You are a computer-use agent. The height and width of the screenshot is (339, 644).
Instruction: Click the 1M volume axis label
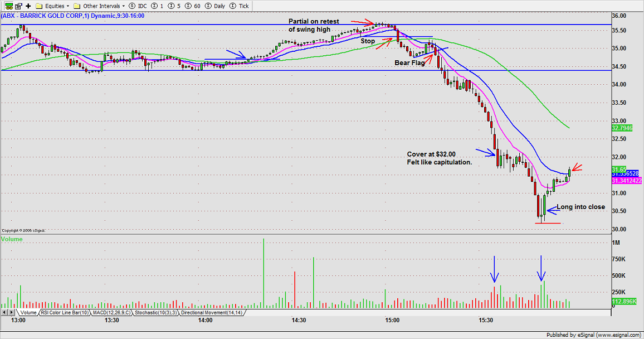click(x=616, y=243)
